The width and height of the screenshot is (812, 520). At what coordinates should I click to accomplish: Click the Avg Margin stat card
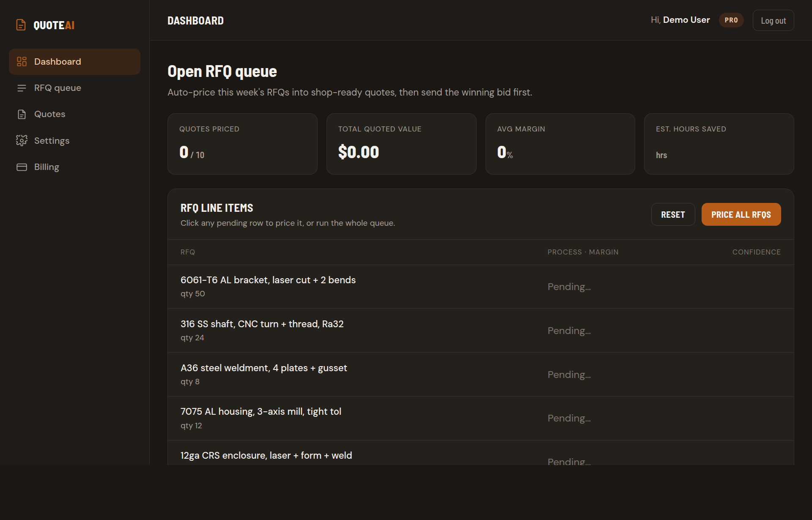point(560,144)
